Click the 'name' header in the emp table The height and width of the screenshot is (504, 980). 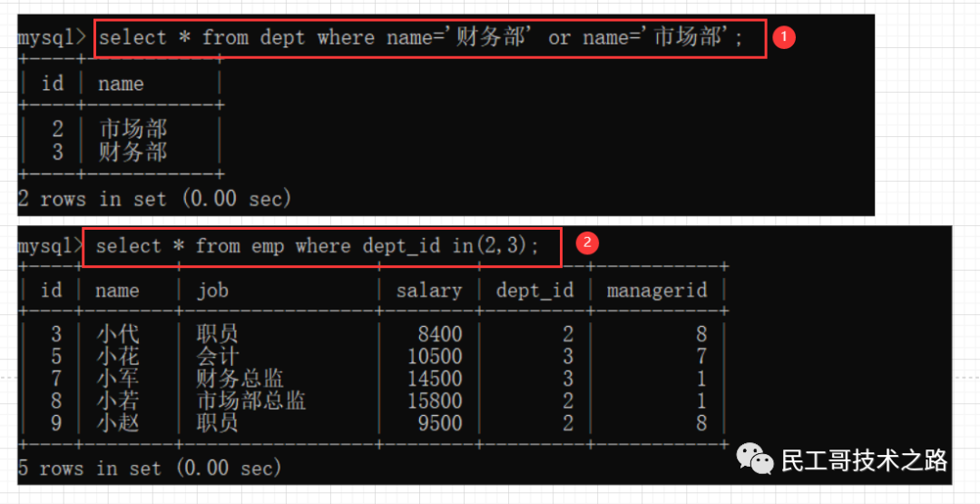(x=117, y=291)
